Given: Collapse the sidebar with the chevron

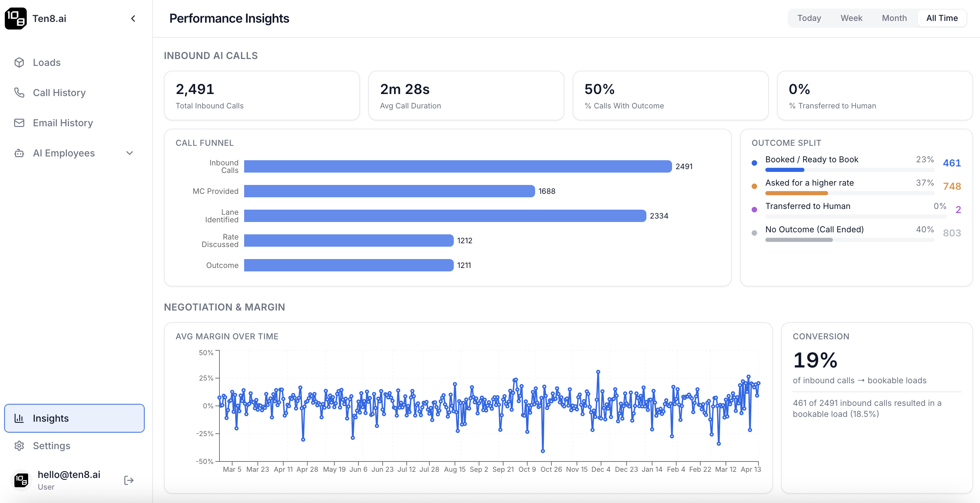Looking at the screenshot, I should (x=133, y=18).
